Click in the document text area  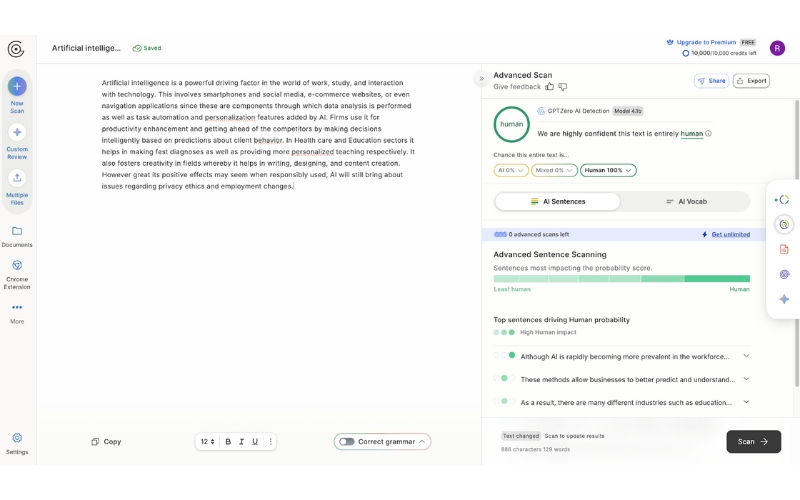(258, 134)
